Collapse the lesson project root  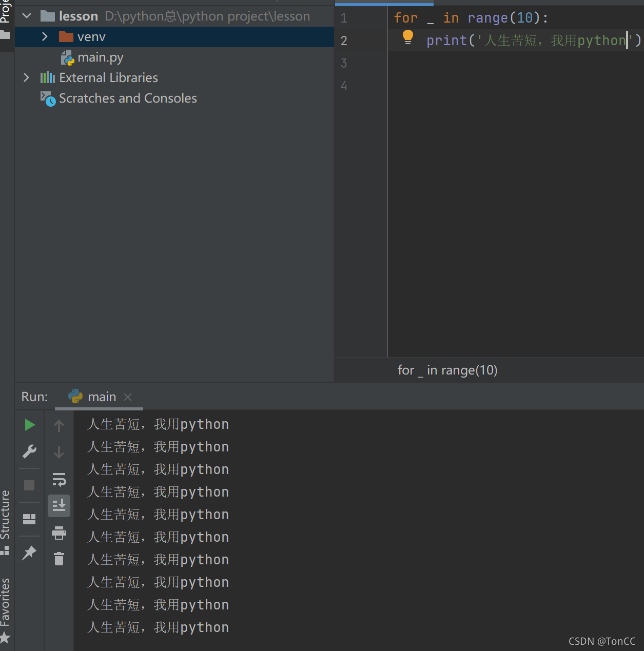[x=27, y=16]
